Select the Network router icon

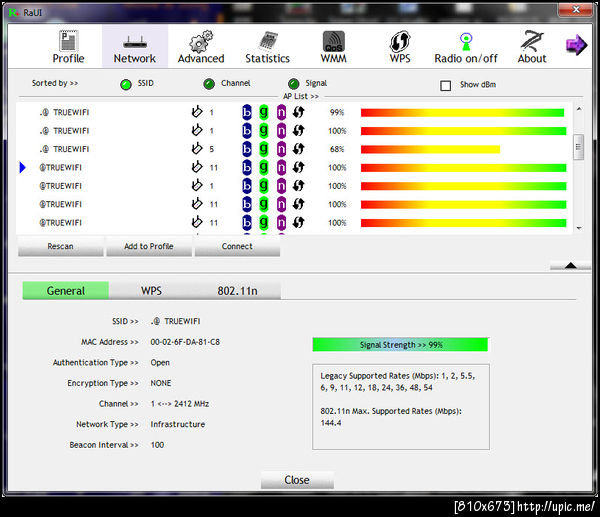click(135, 42)
